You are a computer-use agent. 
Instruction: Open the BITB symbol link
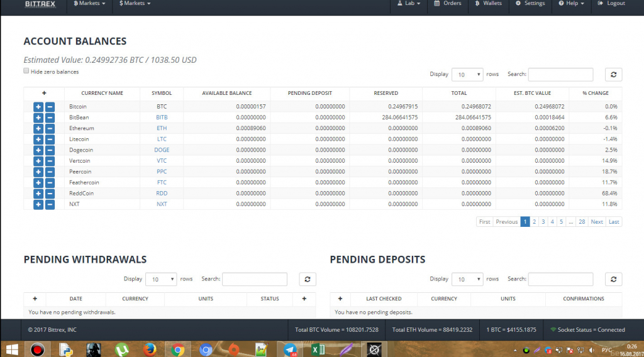pyautogui.click(x=162, y=118)
